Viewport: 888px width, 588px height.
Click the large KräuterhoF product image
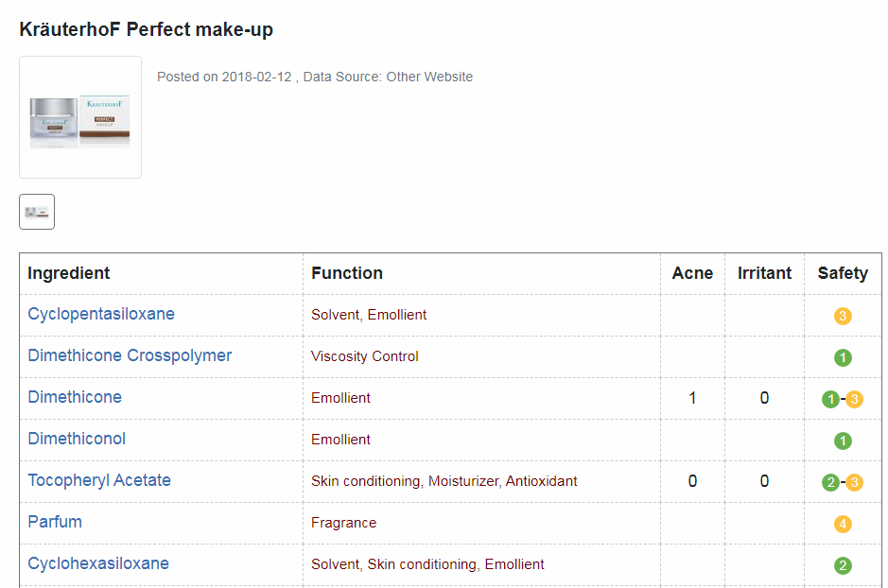[80, 117]
